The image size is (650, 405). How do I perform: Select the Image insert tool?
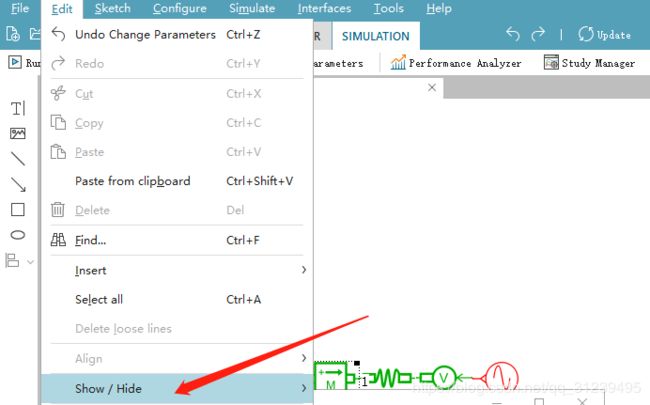coord(17,133)
